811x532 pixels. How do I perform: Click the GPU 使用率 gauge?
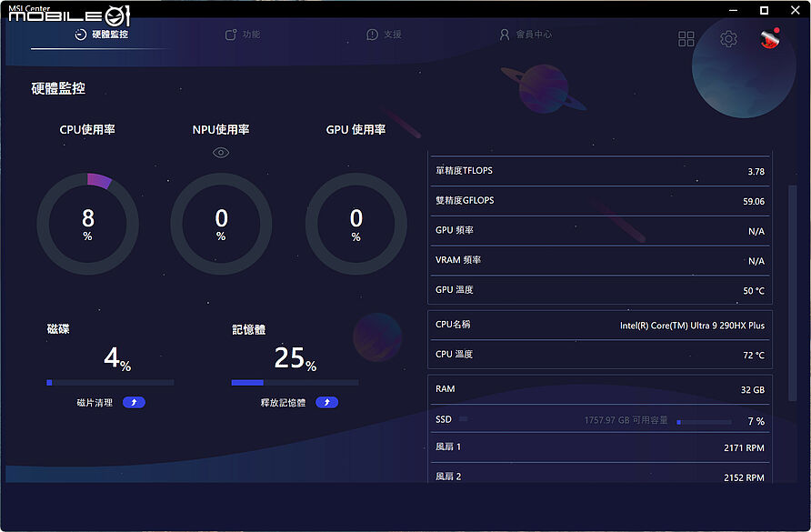[355, 224]
